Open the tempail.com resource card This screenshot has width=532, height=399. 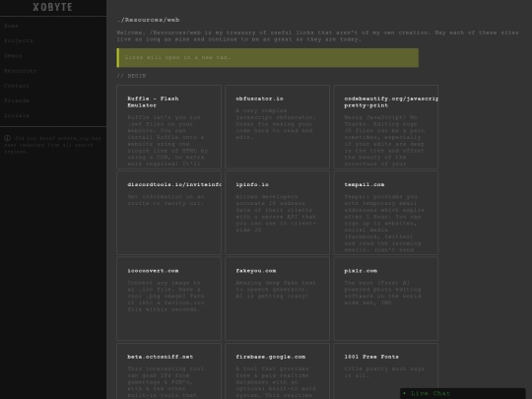pyautogui.click(x=386, y=213)
